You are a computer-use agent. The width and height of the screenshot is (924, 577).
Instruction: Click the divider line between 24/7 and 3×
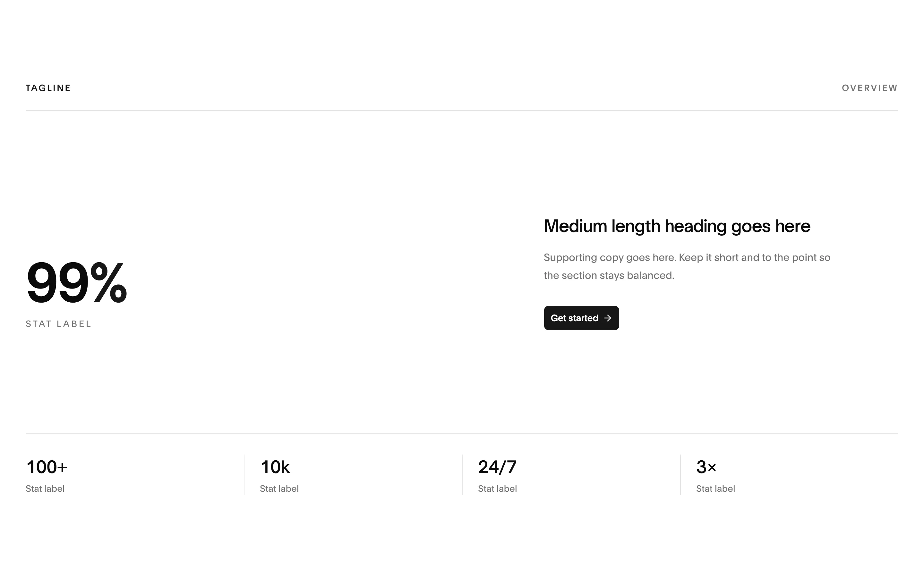pyautogui.click(x=680, y=475)
